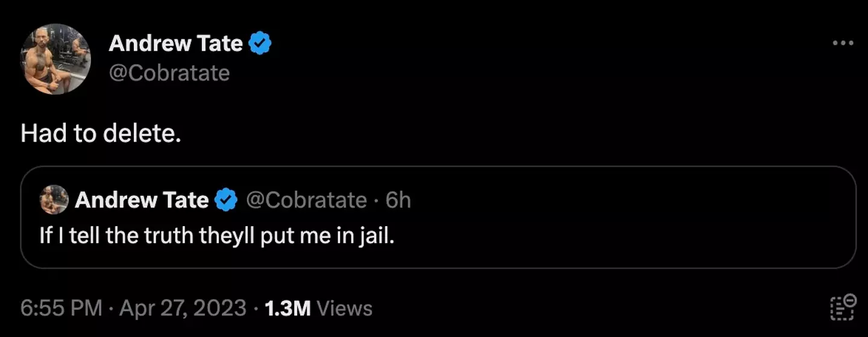Open the three-dot more options menu
The image size is (868, 337).
tap(842, 43)
